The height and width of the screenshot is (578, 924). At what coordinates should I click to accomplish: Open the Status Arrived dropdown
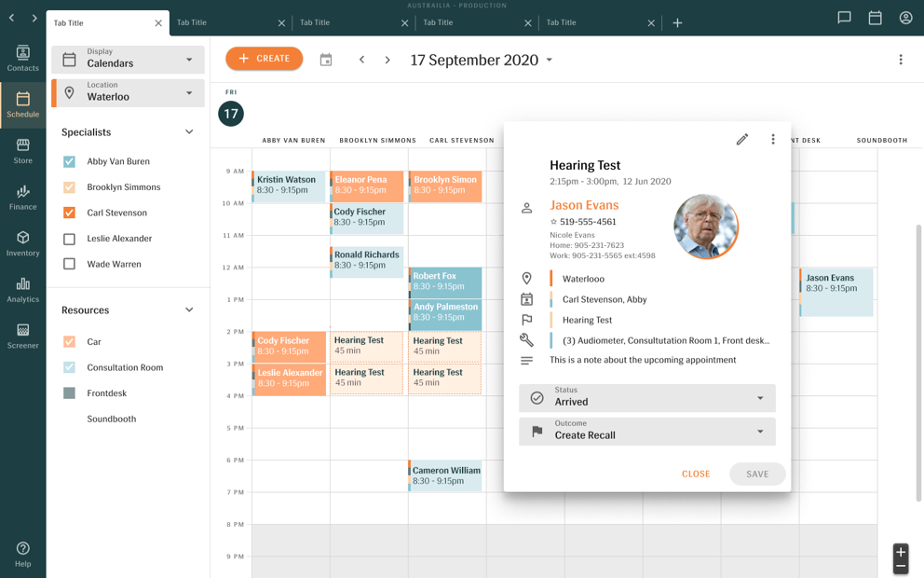coord(647,398)
